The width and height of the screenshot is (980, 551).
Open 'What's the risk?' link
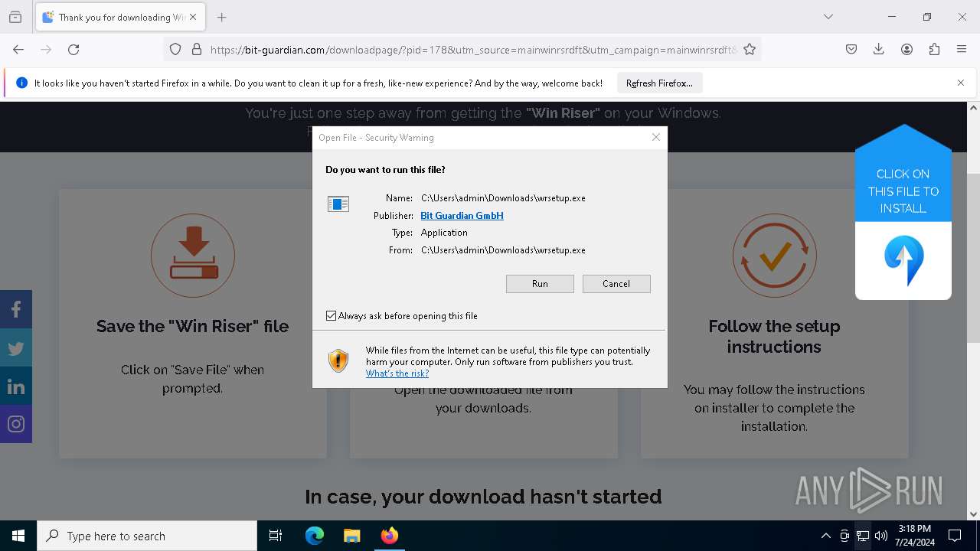(x=397, y=373)
